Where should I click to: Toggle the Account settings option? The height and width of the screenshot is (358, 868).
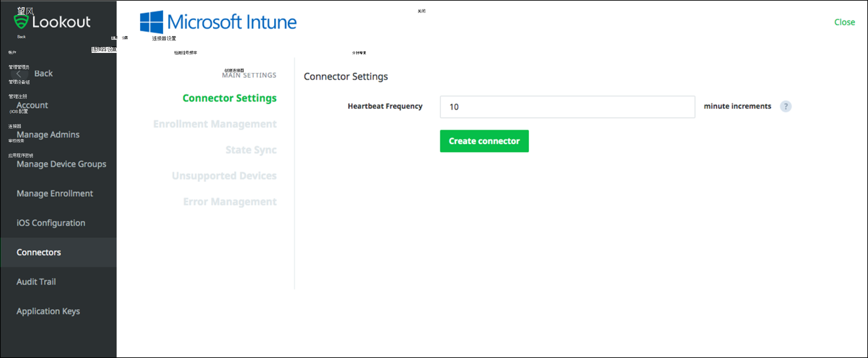point(31,104)
